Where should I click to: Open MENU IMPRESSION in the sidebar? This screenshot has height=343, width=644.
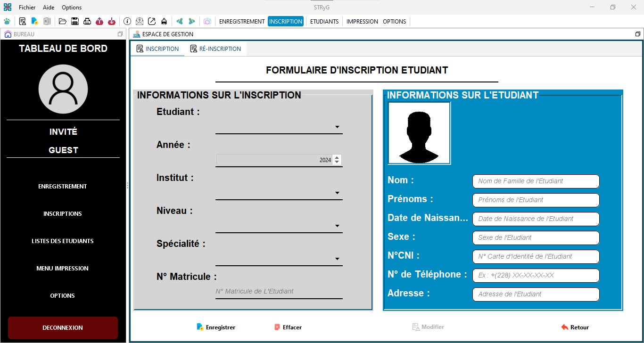(x=63, y=269)
